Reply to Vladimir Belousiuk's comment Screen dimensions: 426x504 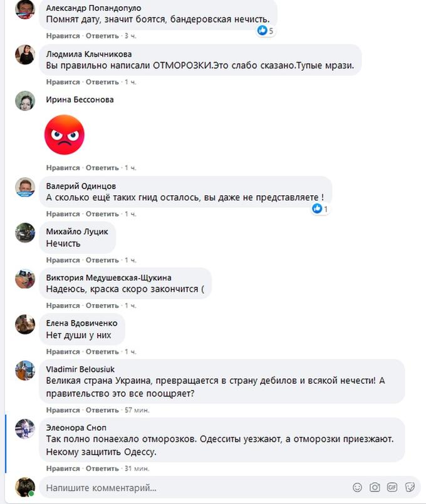[x=102, y=410]
